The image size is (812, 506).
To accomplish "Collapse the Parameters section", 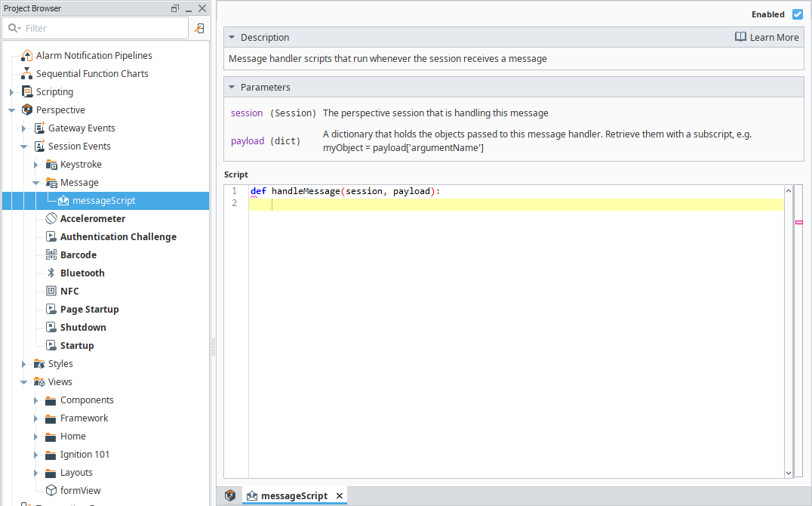I will (232, 87).
